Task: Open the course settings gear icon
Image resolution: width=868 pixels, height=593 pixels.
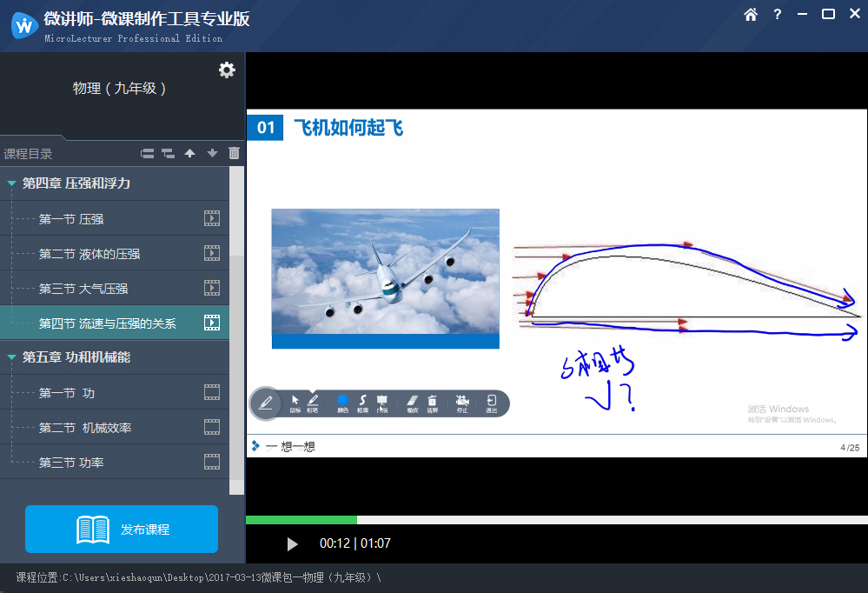Action: pyautogui.click(x=227, y=70)
